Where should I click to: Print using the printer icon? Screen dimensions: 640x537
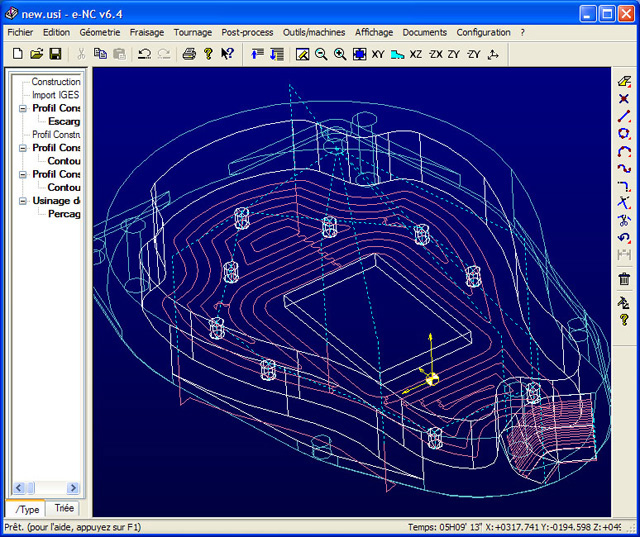189,54
